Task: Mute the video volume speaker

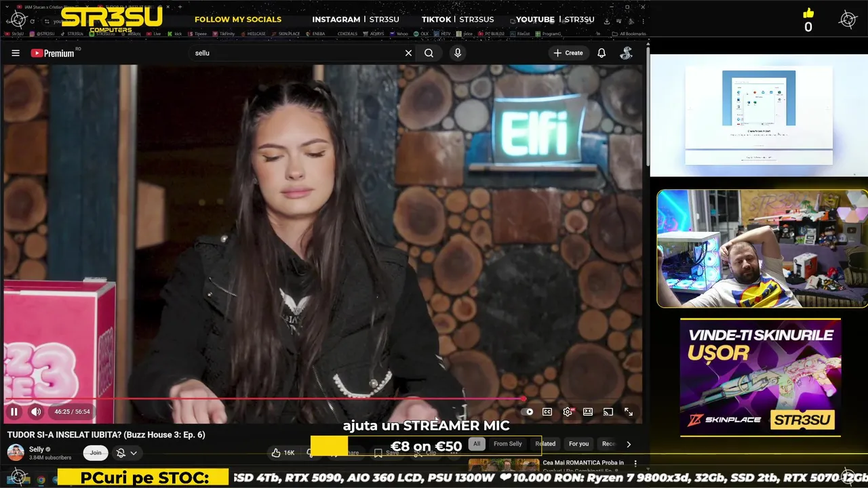Action: click(36, 411)
